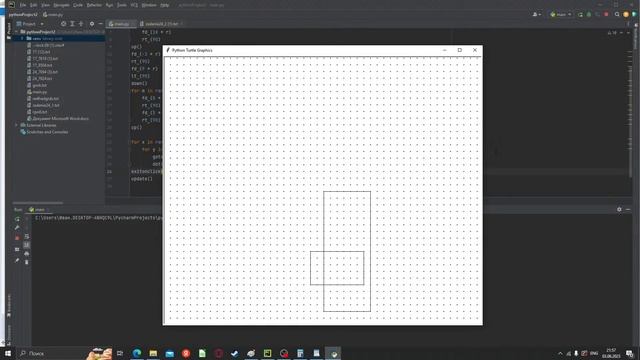Open the Project view dropdown
Image resolution: width=640 pixels, height=360 pixels.
pyautogui.click(x=30, y=24)
